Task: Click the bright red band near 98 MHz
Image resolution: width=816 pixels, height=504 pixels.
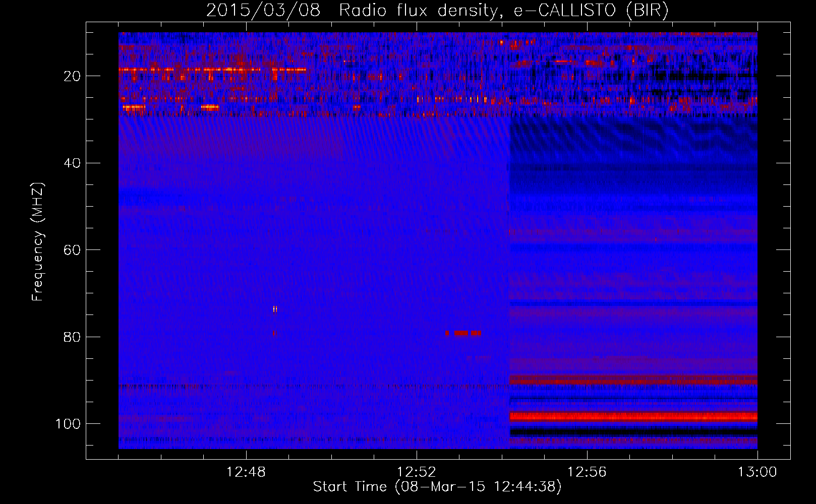Action: pyautogui.click(x=633, y=417)
